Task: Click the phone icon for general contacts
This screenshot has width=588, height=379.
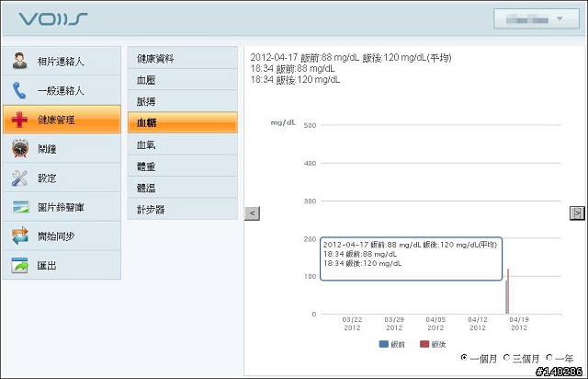Action: [20, 91]
